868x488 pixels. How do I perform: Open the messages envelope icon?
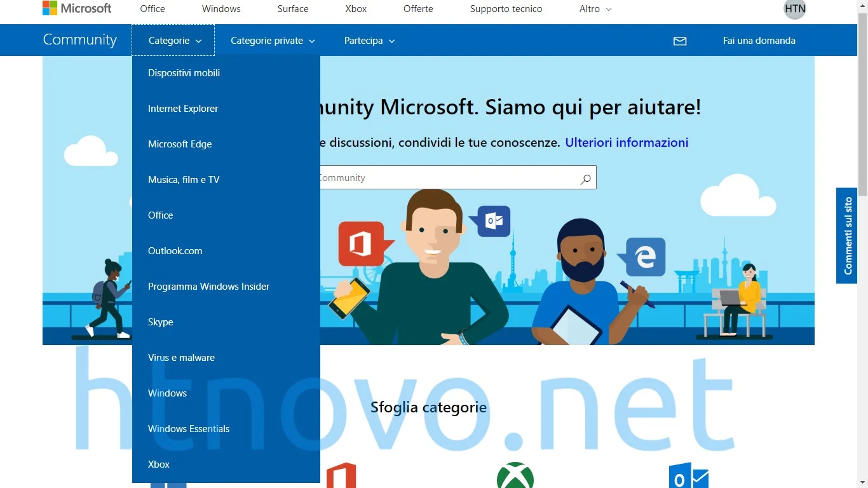[x=680, y=41]
